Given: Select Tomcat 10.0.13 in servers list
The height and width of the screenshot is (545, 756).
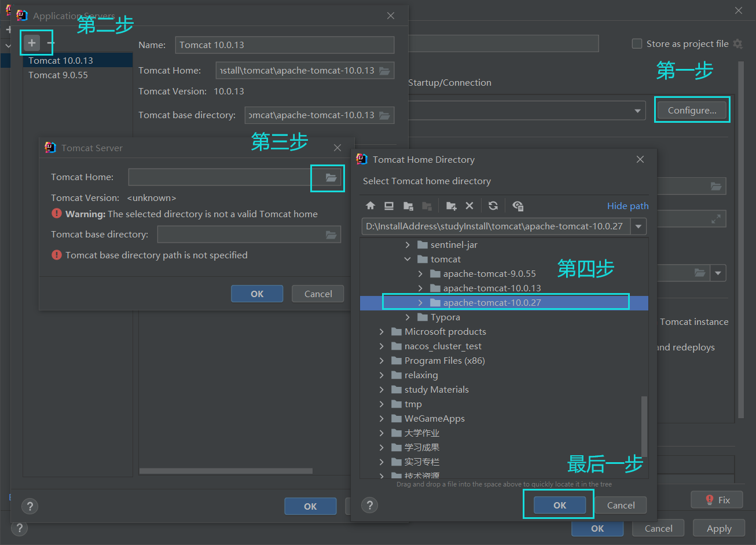Looking at the screenshot, I should click(78, 60).
